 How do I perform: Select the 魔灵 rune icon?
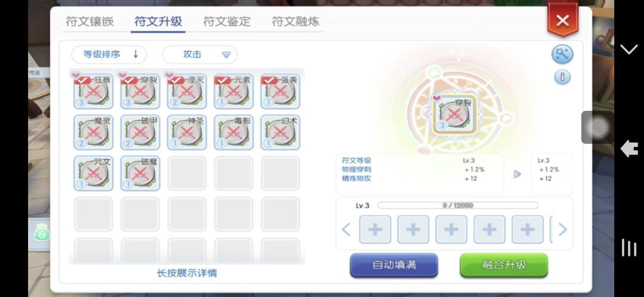[x=93, y=132]
